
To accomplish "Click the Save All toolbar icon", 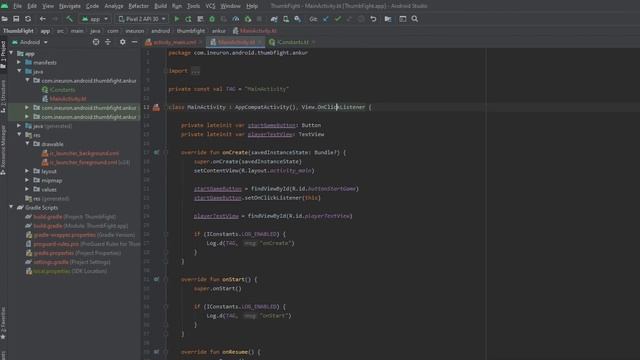I will click(16, 19).
